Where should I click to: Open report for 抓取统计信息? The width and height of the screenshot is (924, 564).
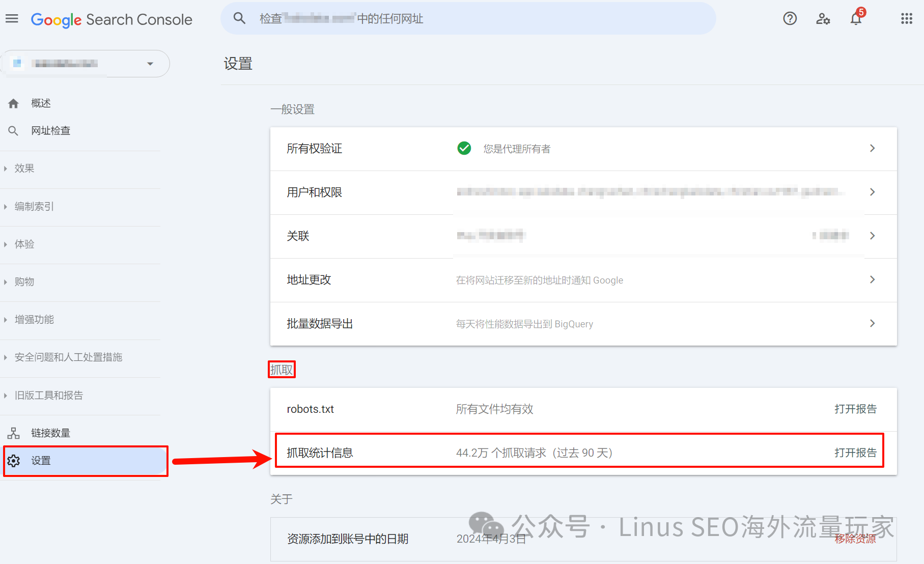coord(855,453)
